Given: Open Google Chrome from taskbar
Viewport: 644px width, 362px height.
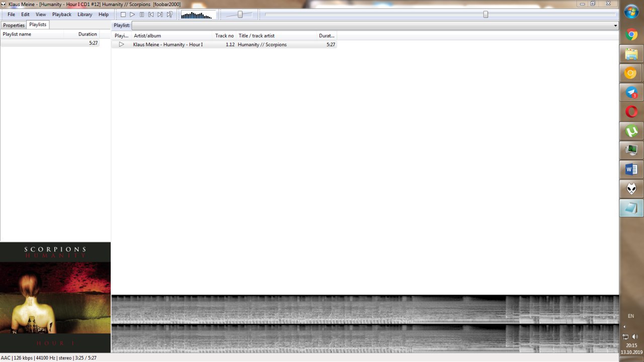Looking at the screenshot, I should (x=631, y=35).
